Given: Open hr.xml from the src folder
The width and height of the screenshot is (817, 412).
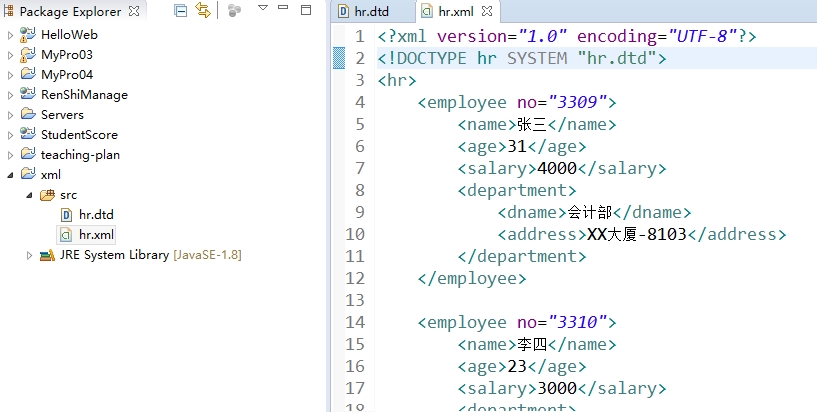Looking at the screenshot, I should [96, 235].
